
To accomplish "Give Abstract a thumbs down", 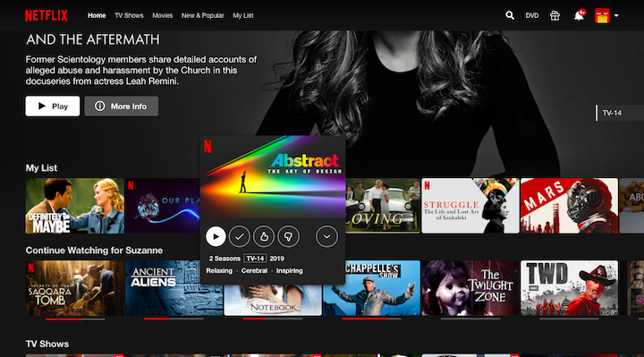I will tap(288, 236).
